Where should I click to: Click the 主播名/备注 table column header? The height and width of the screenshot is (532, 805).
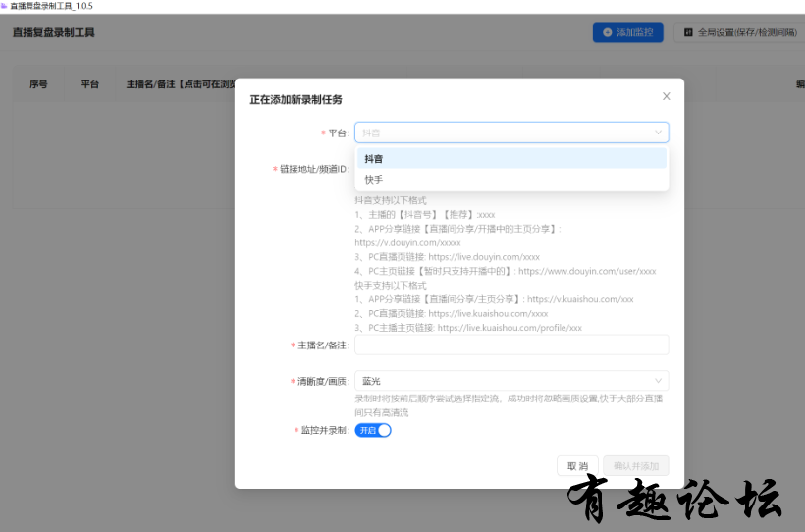181,84
